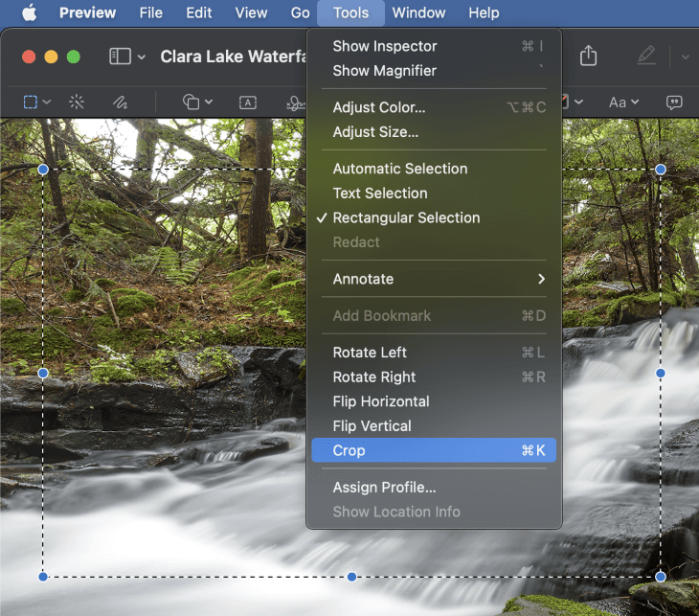Open the File menu

click(150, 12)
